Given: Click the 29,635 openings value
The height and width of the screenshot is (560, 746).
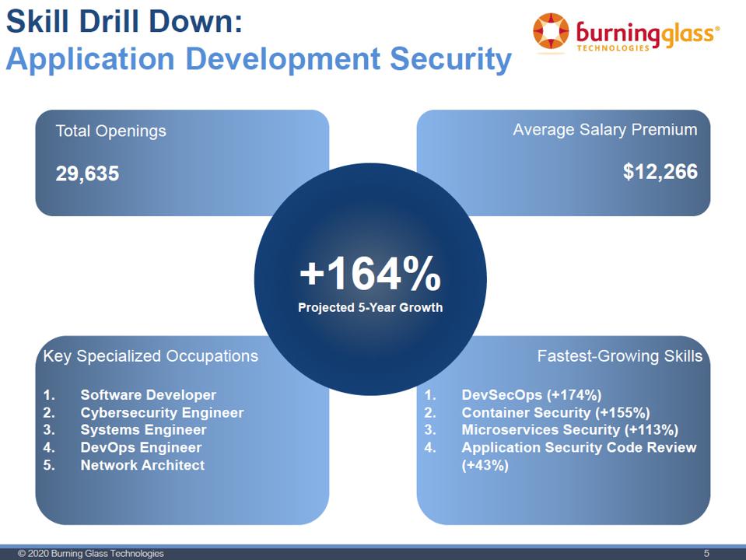Looking at the screenshot, I should coord(88,173).
